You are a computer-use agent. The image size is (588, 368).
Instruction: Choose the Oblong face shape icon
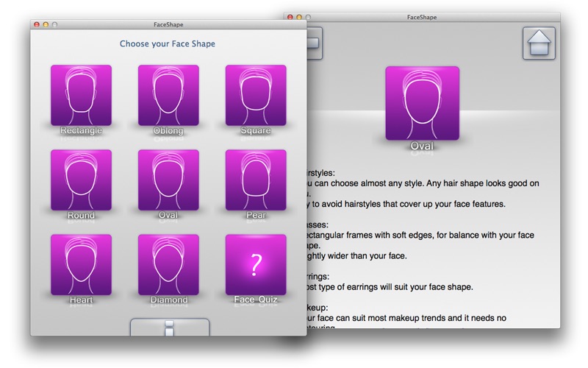click(x=168, y=96)
